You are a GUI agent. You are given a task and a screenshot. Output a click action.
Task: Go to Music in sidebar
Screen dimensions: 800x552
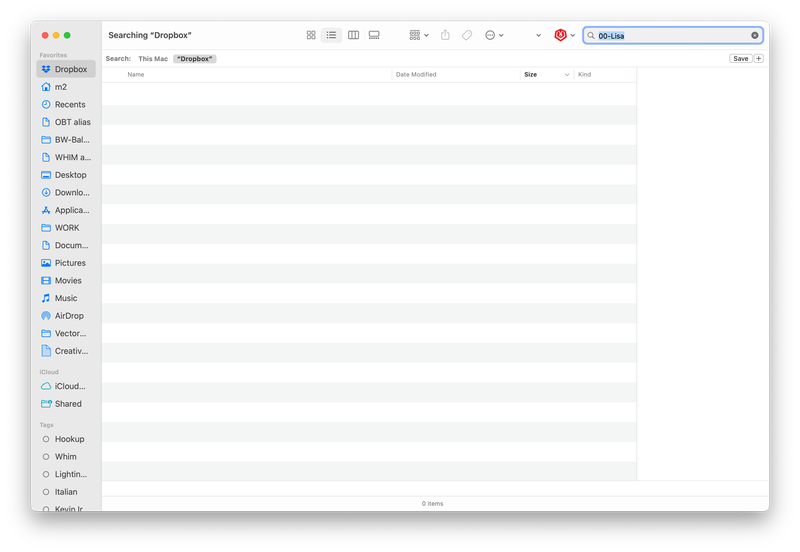pos(66,298)
